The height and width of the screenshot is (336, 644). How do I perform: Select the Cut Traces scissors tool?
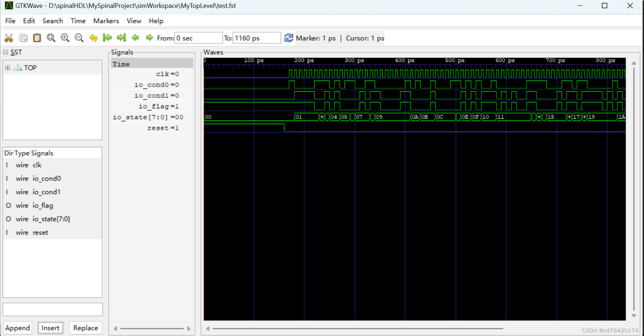pos(9,38)
